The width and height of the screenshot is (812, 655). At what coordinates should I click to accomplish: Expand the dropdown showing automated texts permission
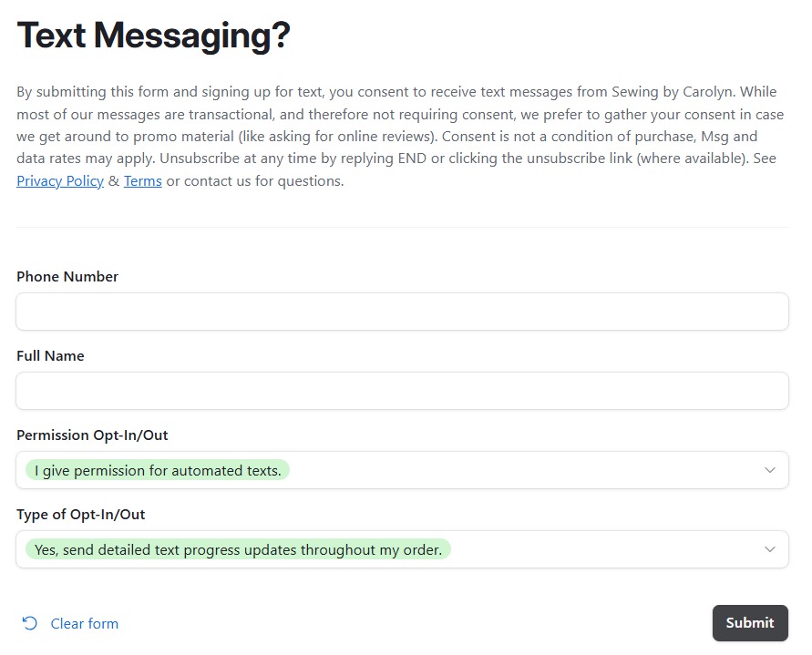402,470
